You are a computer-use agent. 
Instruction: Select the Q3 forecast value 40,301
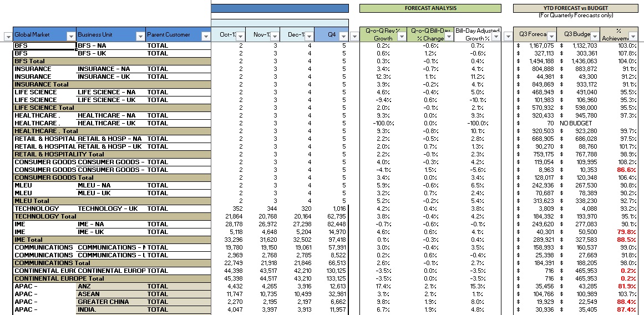pos(535,232)
